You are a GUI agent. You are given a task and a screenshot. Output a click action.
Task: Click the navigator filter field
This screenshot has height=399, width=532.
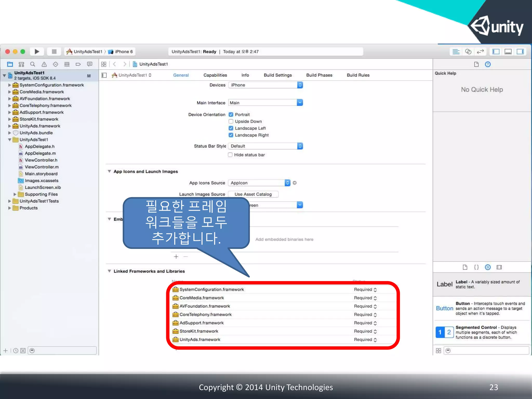[x=62, y=351]
